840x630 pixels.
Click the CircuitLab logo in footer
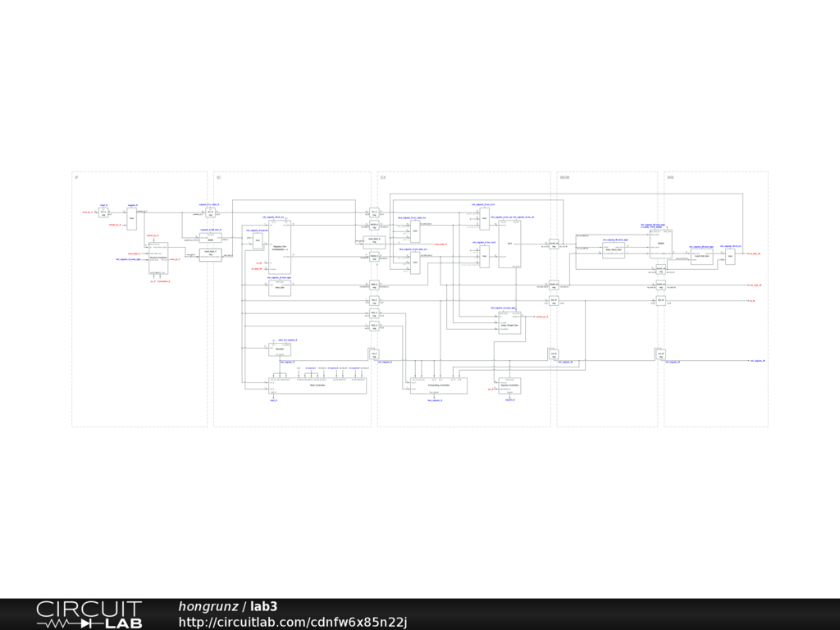(x=89, y=614)
